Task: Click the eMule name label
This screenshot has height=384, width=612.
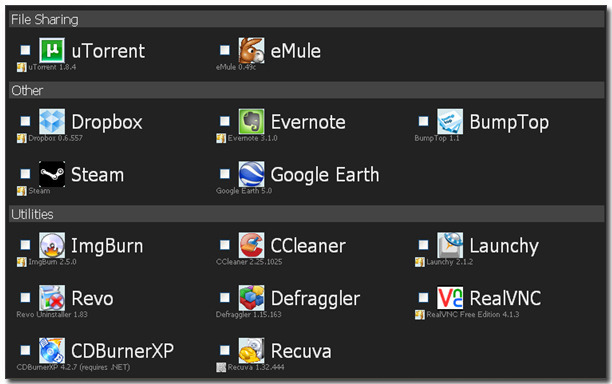Action: click(296, 51)
